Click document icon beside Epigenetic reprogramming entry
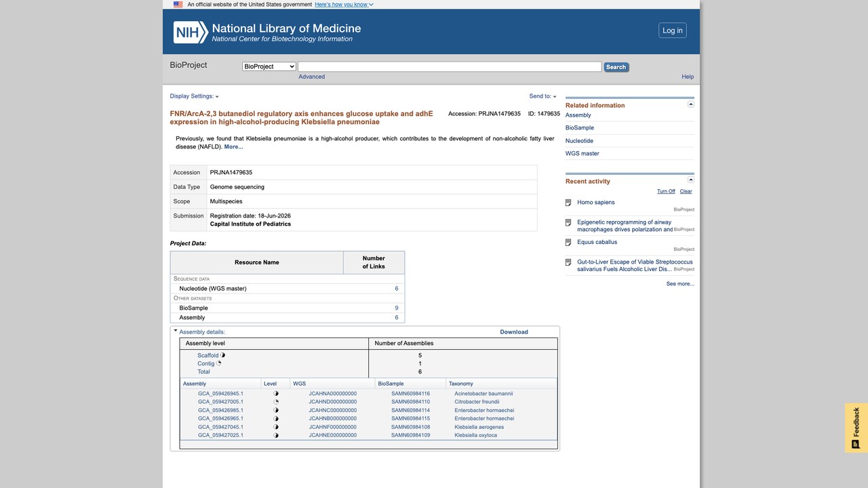This screenshot has height=488, width=868. pyautogui.click(x=569, y=223)
